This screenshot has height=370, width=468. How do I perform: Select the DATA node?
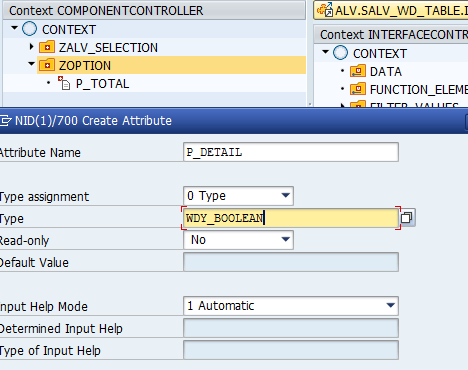386,72
